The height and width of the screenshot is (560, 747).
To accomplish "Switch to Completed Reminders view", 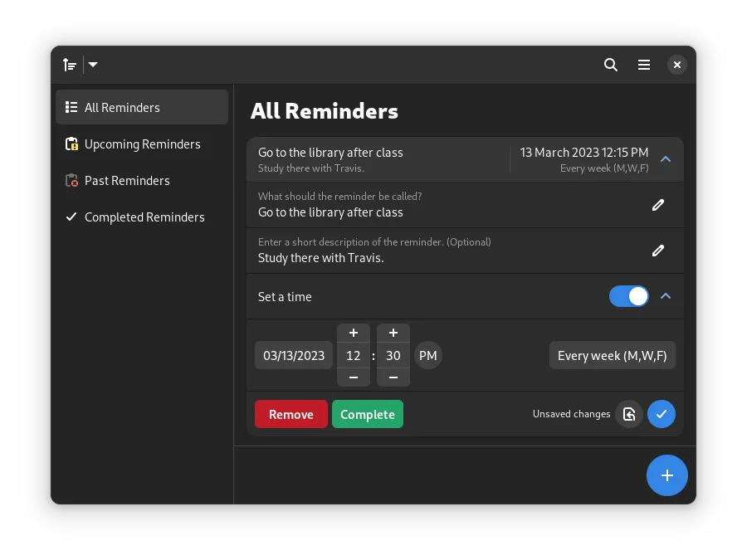I will [x=144, y=217].
